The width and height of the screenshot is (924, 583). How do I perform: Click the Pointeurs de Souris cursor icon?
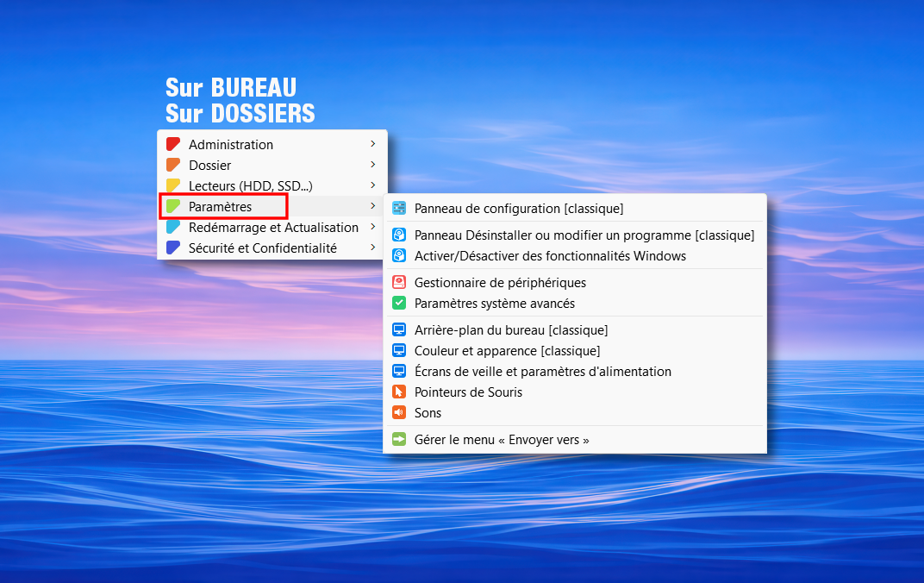coord(399,392)
